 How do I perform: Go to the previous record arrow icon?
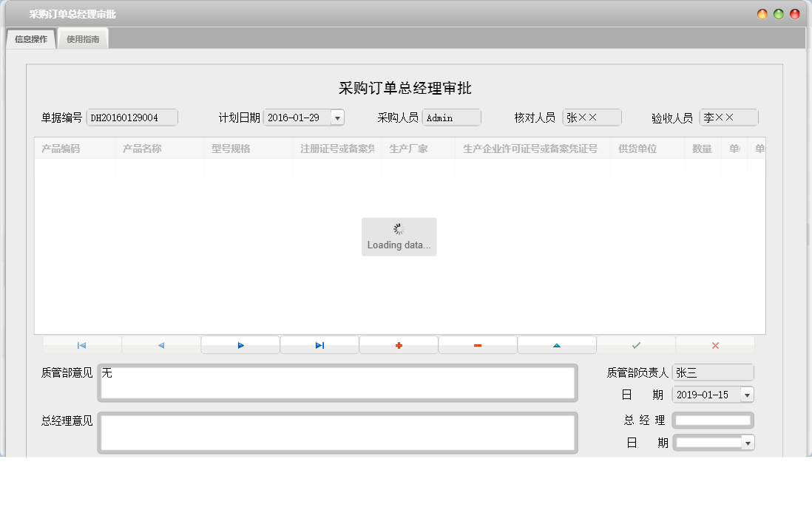tap(160, 344)
